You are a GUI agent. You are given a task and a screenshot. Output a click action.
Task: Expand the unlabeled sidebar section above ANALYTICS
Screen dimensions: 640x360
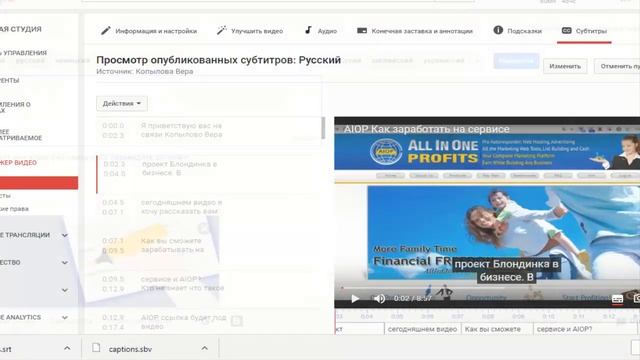point(64,290)
